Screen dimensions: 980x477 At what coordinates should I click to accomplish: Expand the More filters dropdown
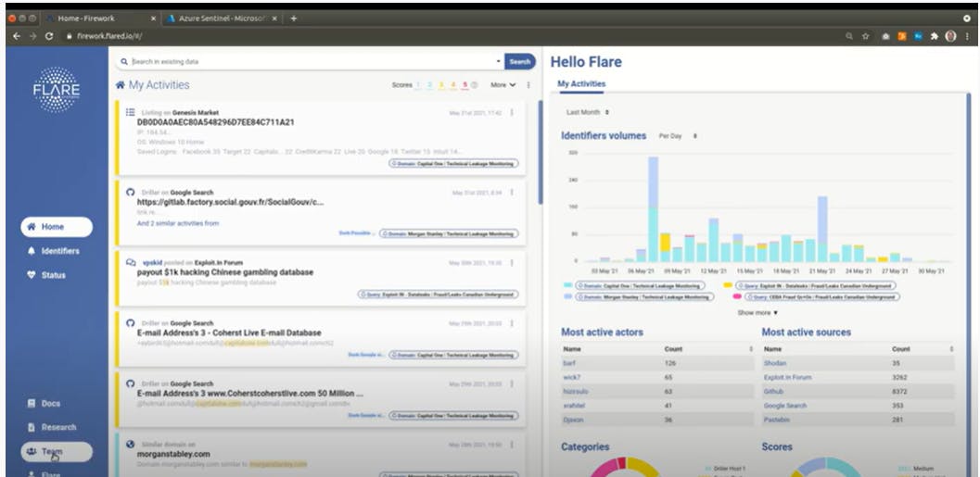[x=503, y=85]
